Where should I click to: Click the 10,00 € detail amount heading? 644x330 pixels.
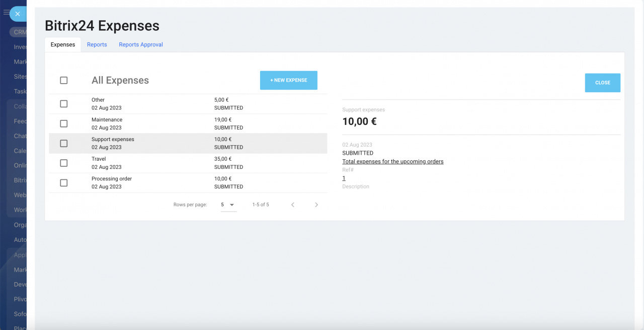[x=359, y=121]
